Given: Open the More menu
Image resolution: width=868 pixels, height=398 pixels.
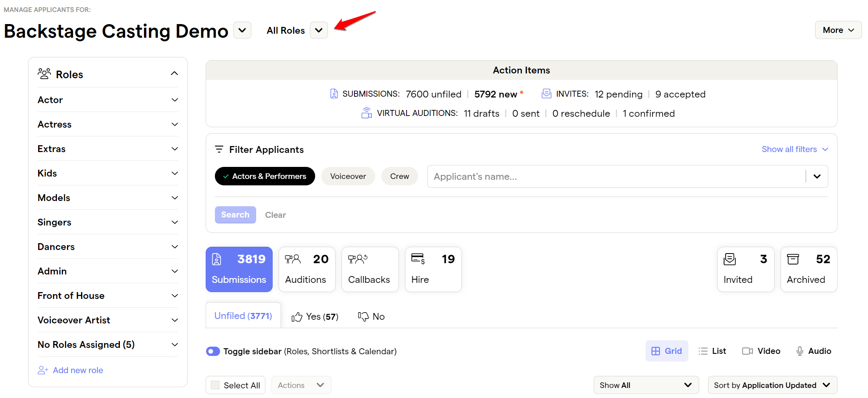Looking at the screenshot, I should click(x=838, y=30).
